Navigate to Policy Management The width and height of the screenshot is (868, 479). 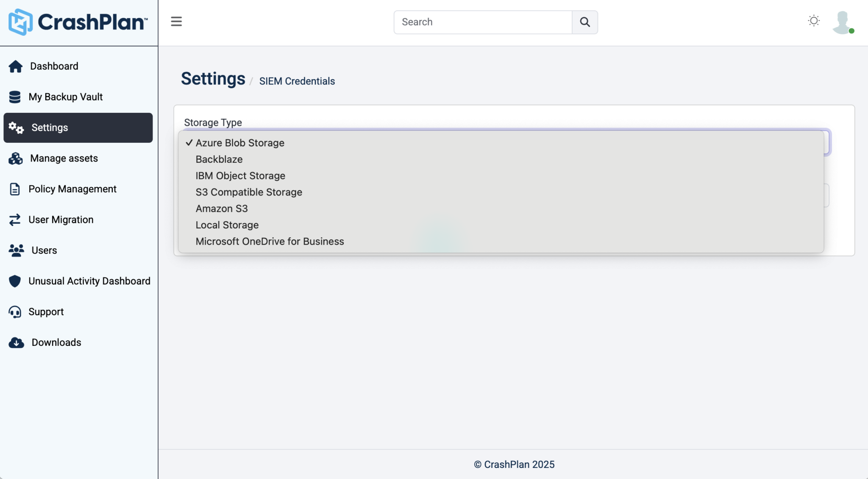click(x=72, y=189)
